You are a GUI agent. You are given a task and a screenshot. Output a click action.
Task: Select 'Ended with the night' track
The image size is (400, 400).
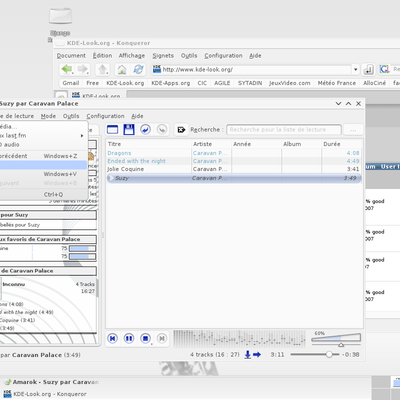[x=234, y=161]
